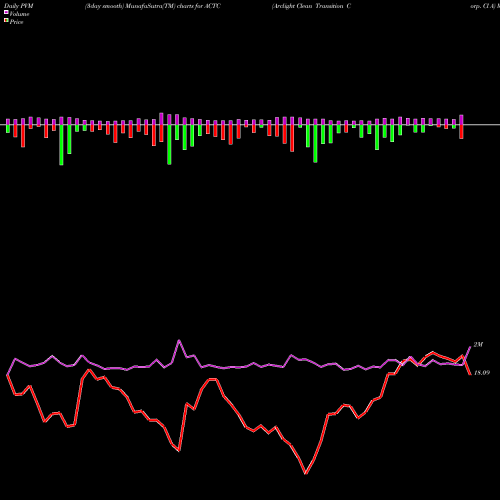Click the '18.09' price line end label
The image size is (500, 500).
(482, 373)
